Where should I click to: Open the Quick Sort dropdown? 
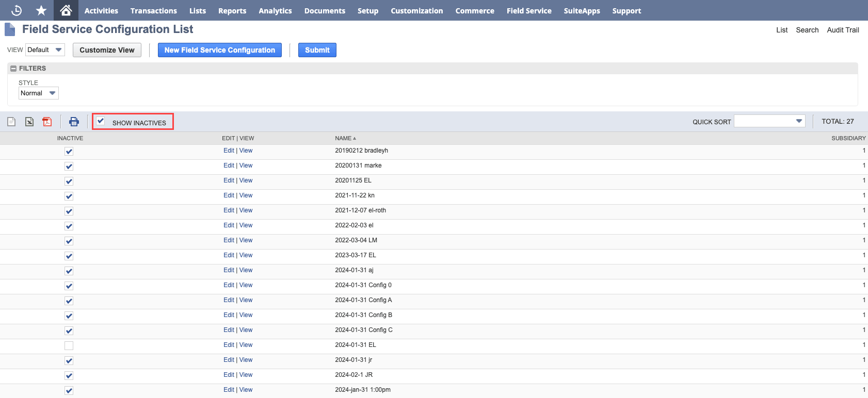pos(769,121)
